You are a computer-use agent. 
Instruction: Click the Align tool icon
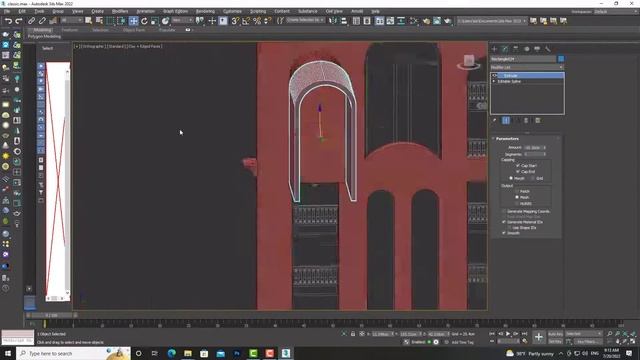tap(344, 21)
